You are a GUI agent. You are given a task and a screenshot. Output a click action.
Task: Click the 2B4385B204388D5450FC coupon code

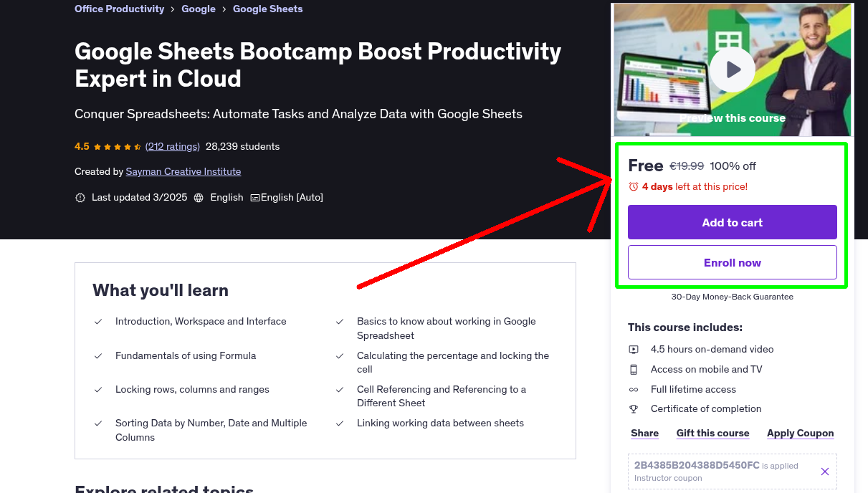(697, 465)
